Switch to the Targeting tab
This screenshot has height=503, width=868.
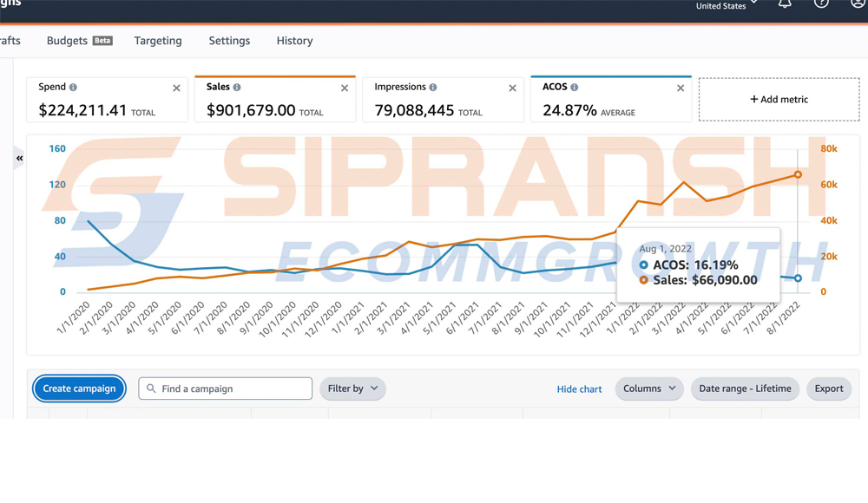[158, 41]
